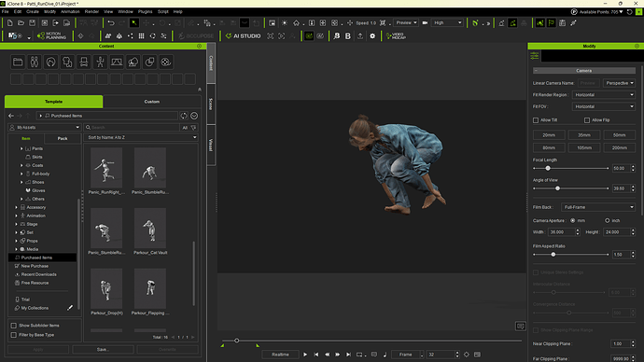The width and height of the screenshot is (644, 362).
Task: Show Head content category icon
Action: click(x=50, y=62)
